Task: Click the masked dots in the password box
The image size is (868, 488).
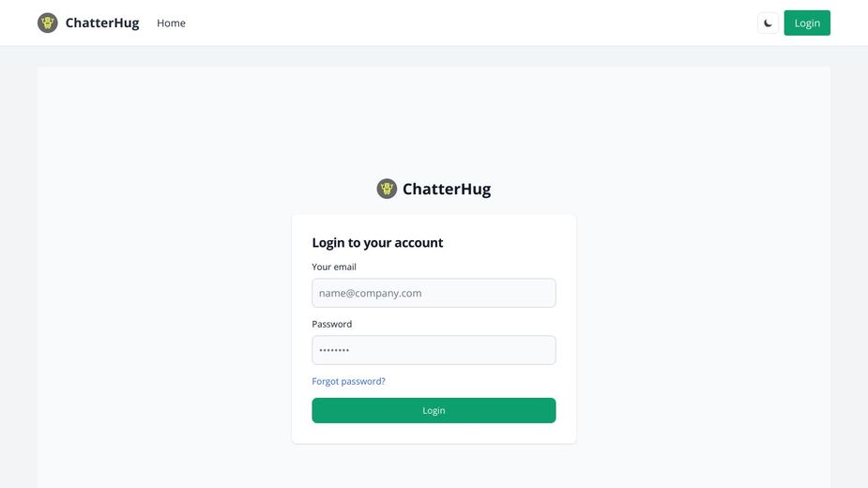Action: click(x=334, y=351)
